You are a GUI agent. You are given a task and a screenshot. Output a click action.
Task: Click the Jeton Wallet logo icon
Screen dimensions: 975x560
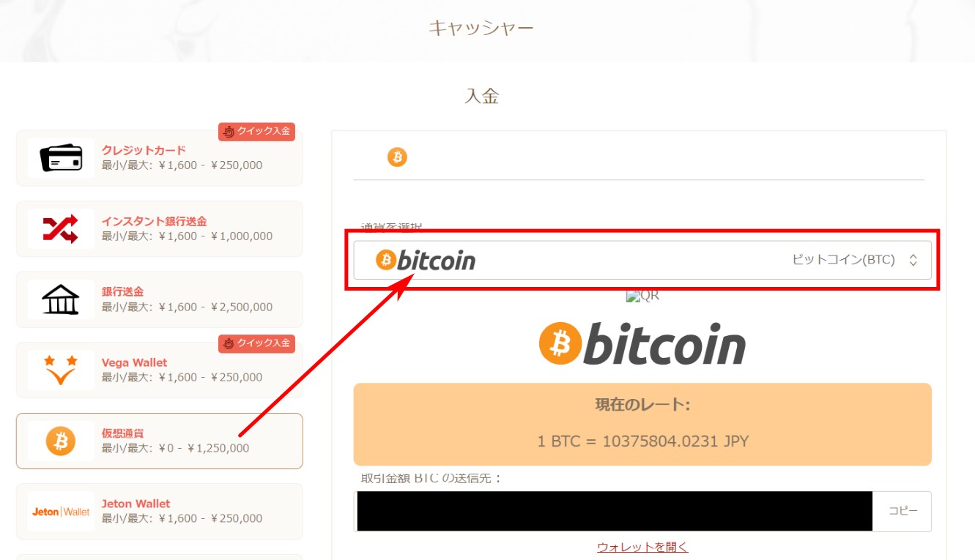[61, 512]
